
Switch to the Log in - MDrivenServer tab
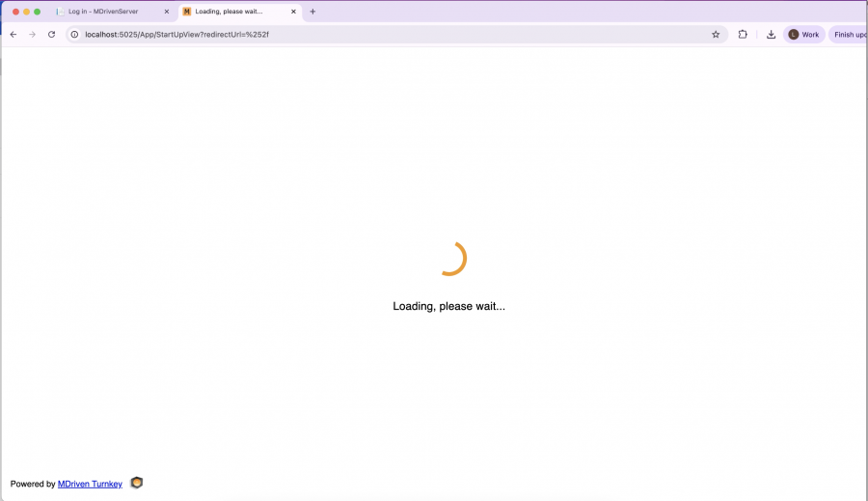point(113,11)
